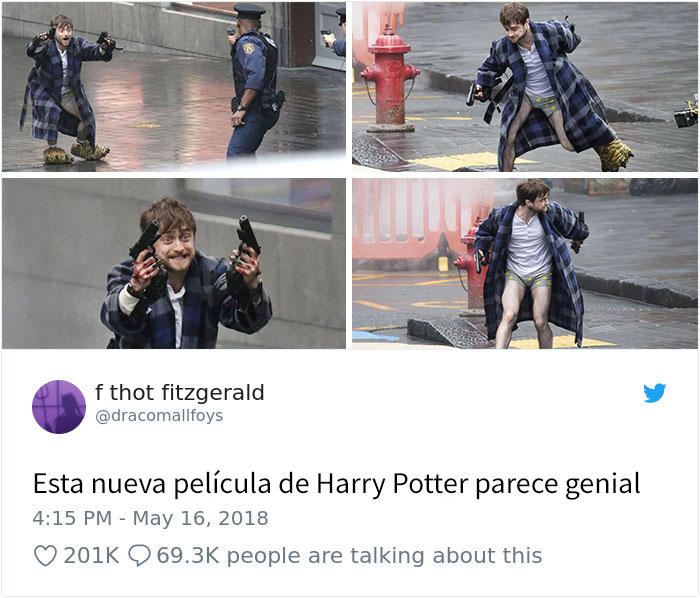The height and width of the screenshot is (598, 700).
Task: Open the 4:15 PM May 16, 2018 timestamp
Action: [150, 518]
